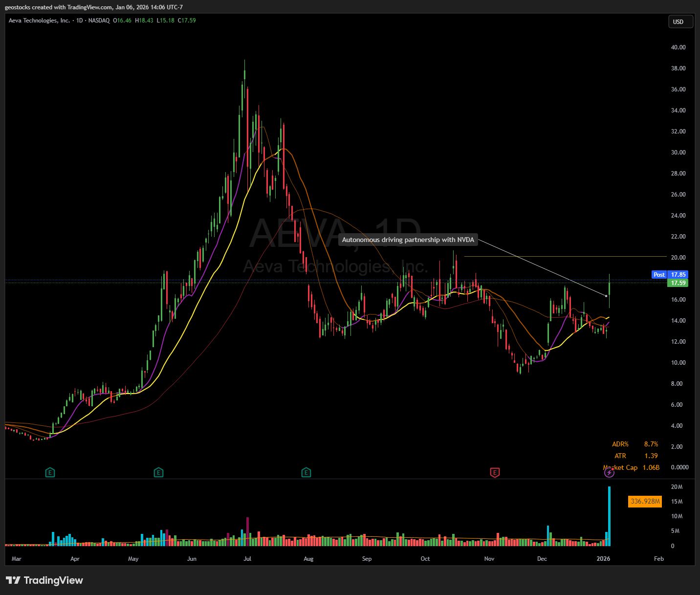Click 24.00 on the price axis

point(678,216)
